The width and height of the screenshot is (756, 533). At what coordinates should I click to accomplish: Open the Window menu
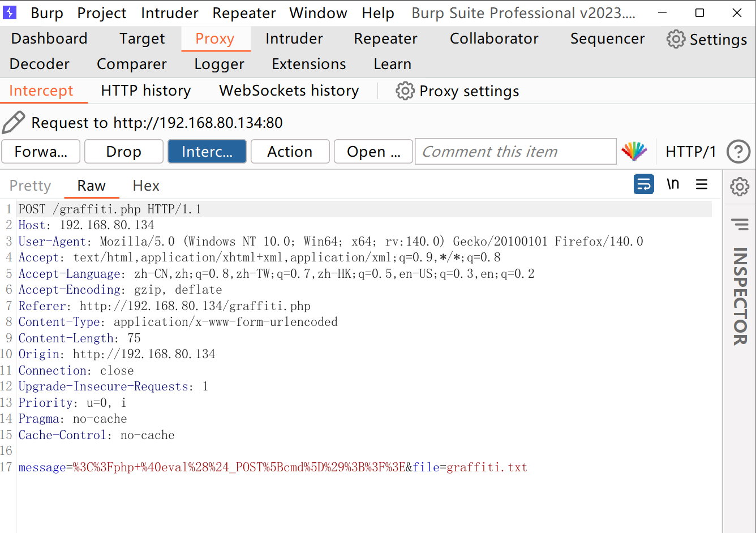[x=319, y=13]
